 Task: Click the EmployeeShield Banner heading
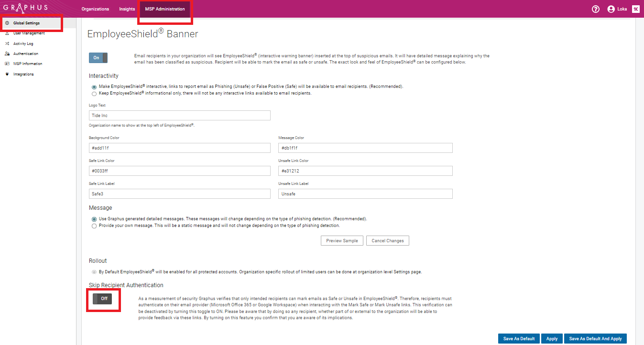click(142, 34)
